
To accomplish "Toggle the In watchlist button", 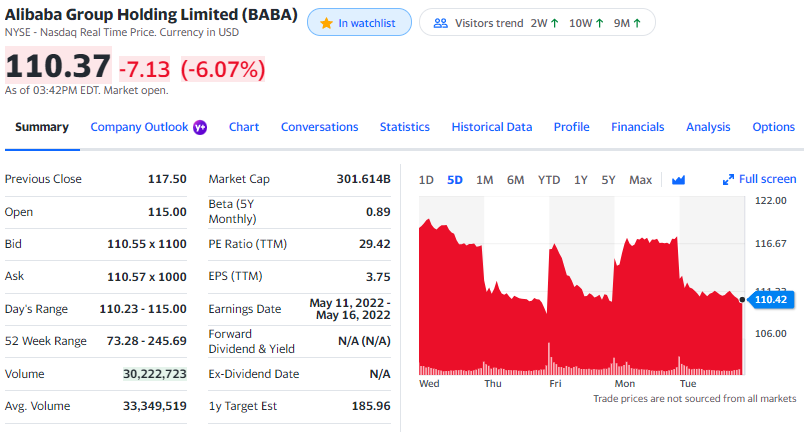I will 359,23.
